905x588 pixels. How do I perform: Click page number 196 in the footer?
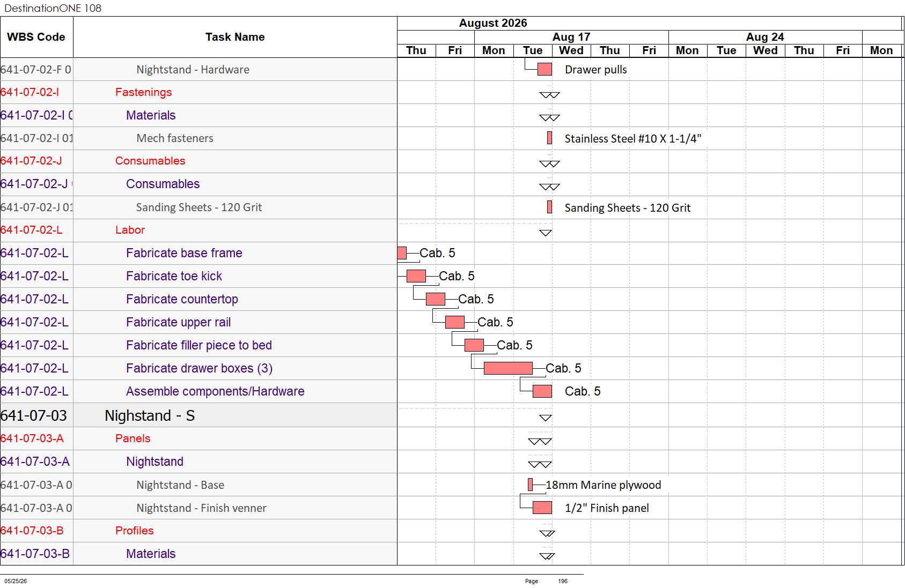click(563, 581)
